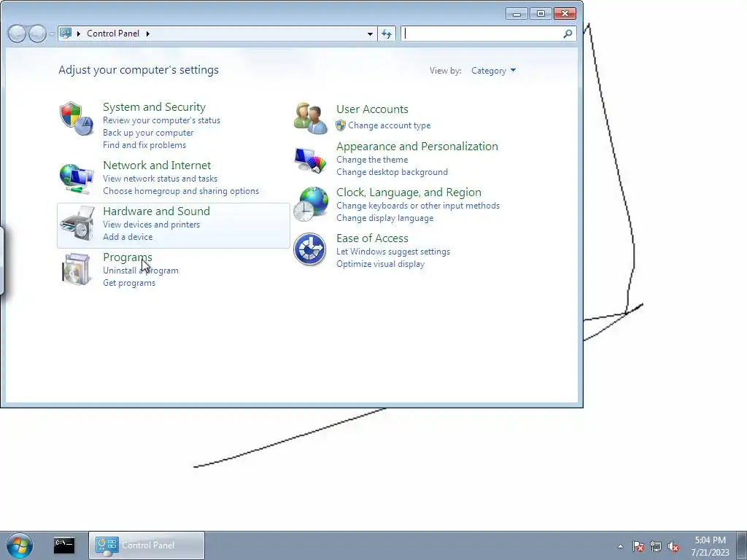Click Change display language
747x560 pixels.
click(x=385, y=217)
